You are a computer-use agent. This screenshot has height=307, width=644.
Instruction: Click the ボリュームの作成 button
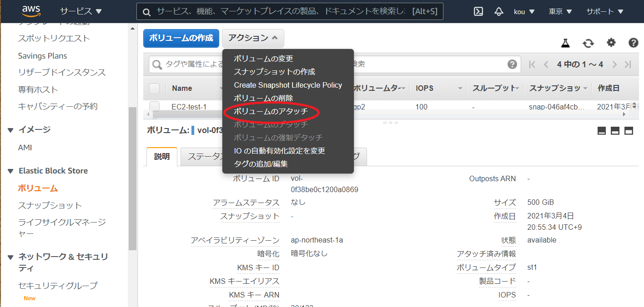click(181, 38)
